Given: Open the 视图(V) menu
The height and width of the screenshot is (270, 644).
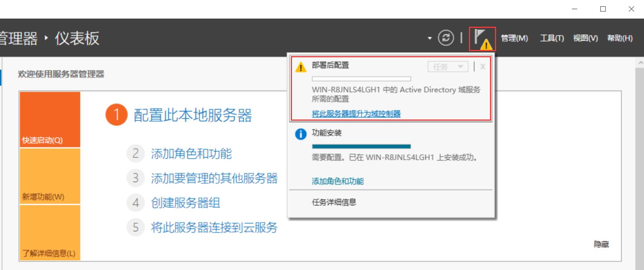Looking at the screenshot, I should [585, 38].
